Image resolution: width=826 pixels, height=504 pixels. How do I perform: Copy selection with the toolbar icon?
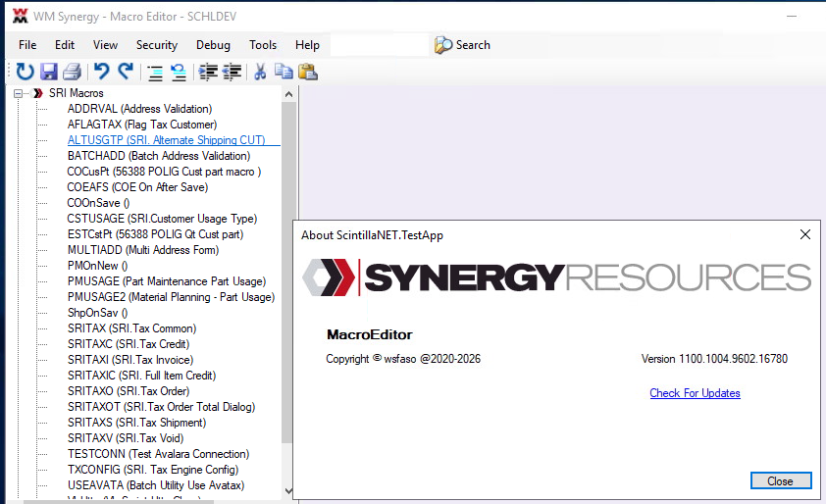284,72
